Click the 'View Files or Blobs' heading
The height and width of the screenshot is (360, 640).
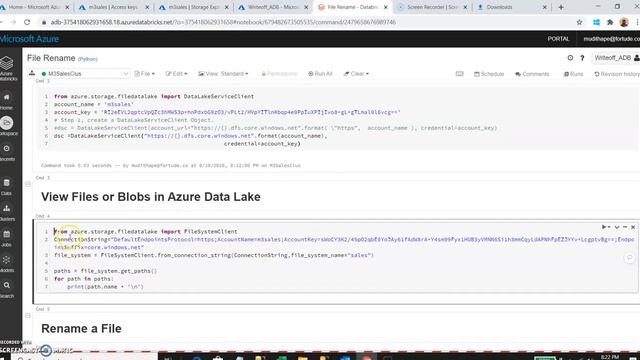151,197
